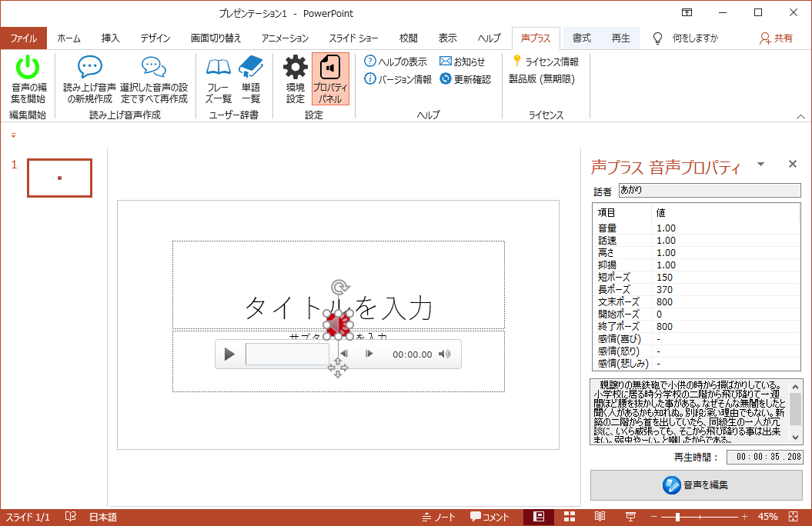The width and height of the screenshot is (812, 526).
Task: Click the share (共有) button
Action: (776, 38)
